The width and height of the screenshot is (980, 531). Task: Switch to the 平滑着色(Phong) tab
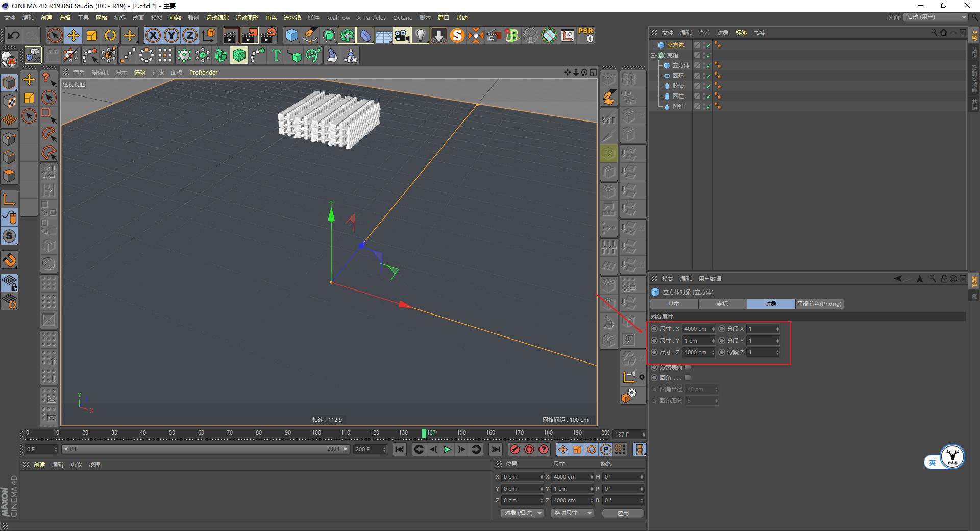click(819, 304)
